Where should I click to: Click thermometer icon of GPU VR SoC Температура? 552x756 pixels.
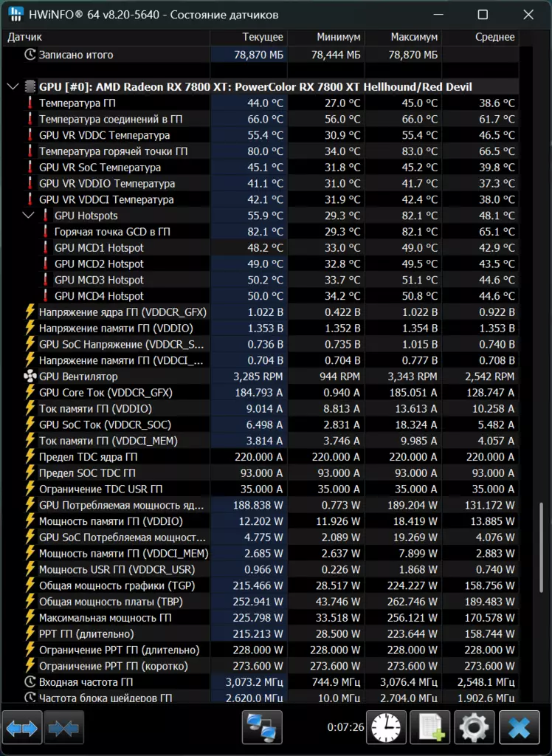(x=30, y=168)
